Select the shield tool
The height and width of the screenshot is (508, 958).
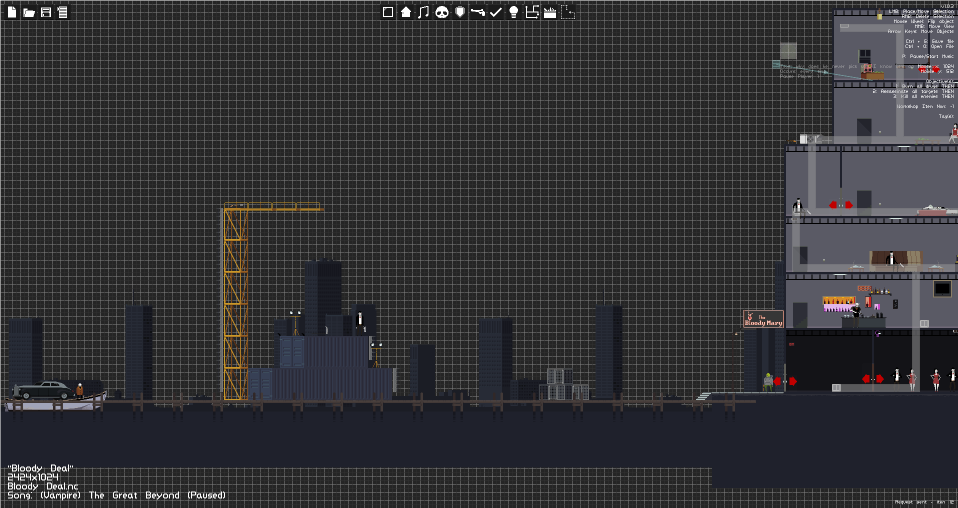pyautogui.click(x=460, y=12)
